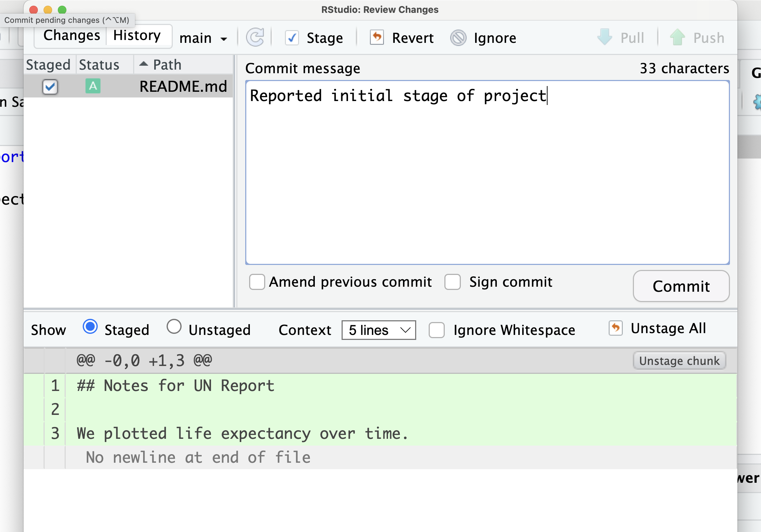Image resolution: width=761 pixels, height=532 pixels.
Task: Click the blue Pull down-arrow icon
Action: 605,37
